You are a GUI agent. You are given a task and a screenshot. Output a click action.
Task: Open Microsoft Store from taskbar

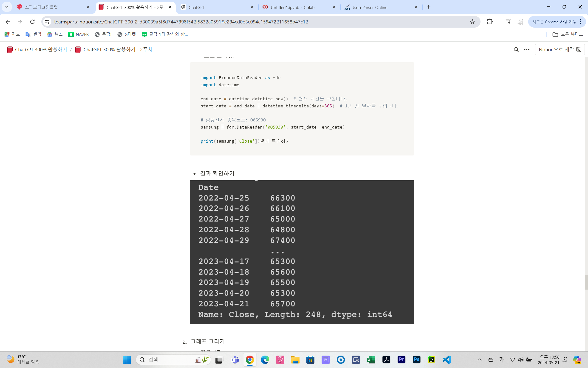(x=310, y=359)
